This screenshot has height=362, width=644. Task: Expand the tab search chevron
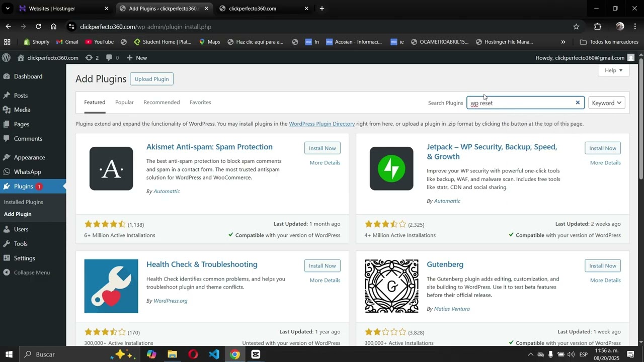(x=8, y=9)
